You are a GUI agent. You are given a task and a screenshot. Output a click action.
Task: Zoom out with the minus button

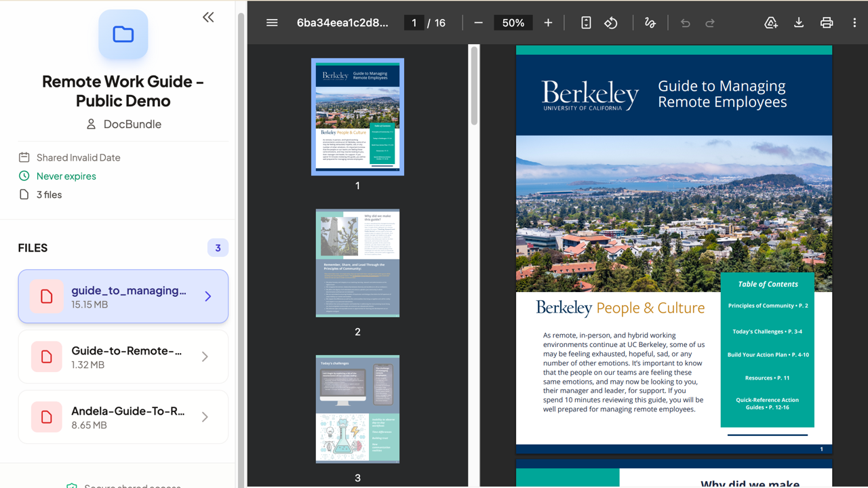(478, 22)
